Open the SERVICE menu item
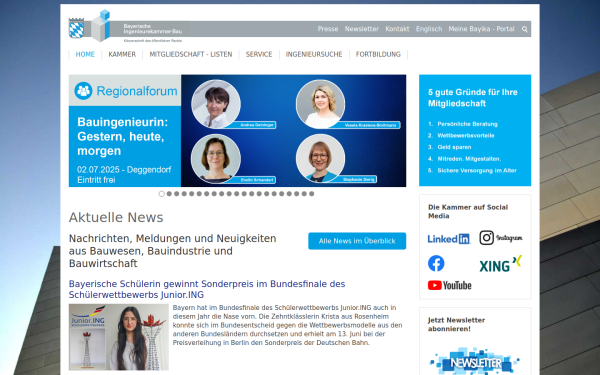The width and height of the screenshot is (600, 375). 259,54
